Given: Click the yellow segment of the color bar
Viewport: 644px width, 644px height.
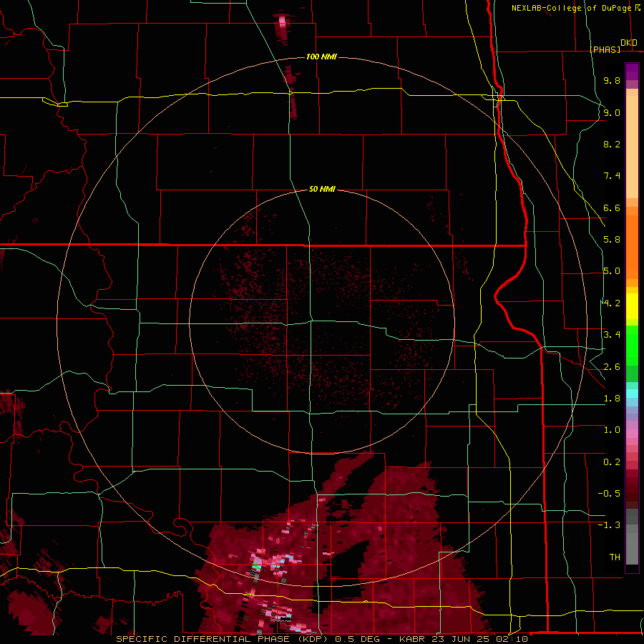Looking at the screenshot, I should [x=632, y=306].
